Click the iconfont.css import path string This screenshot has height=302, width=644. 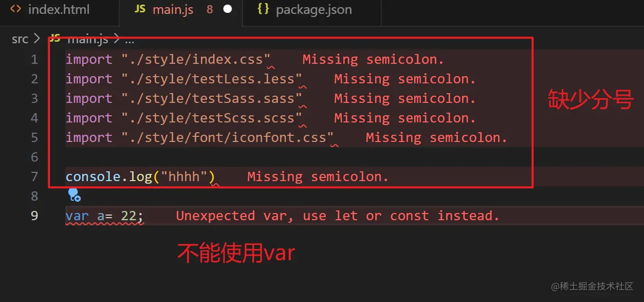click(228, 137)
